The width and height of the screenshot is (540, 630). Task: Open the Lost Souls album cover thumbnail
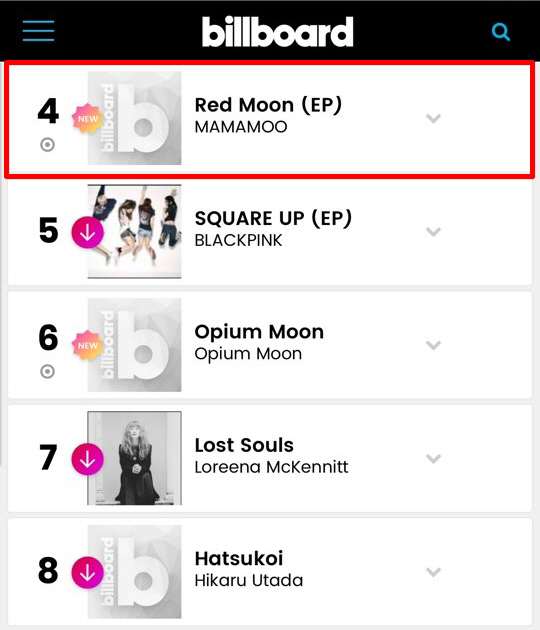[135, 458]
